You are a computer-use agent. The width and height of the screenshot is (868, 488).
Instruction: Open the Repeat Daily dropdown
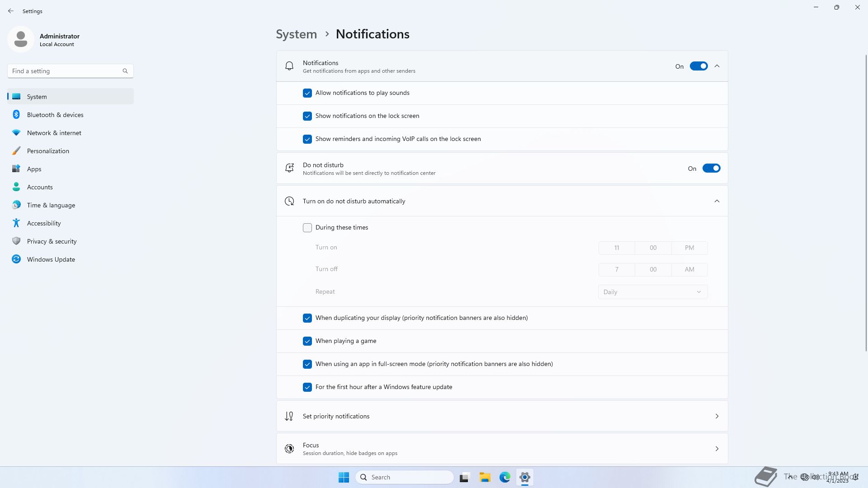pos(652,292)
